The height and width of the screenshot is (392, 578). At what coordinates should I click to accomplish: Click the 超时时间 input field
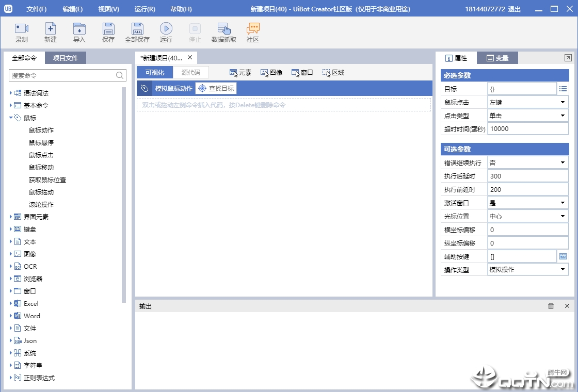528,128
